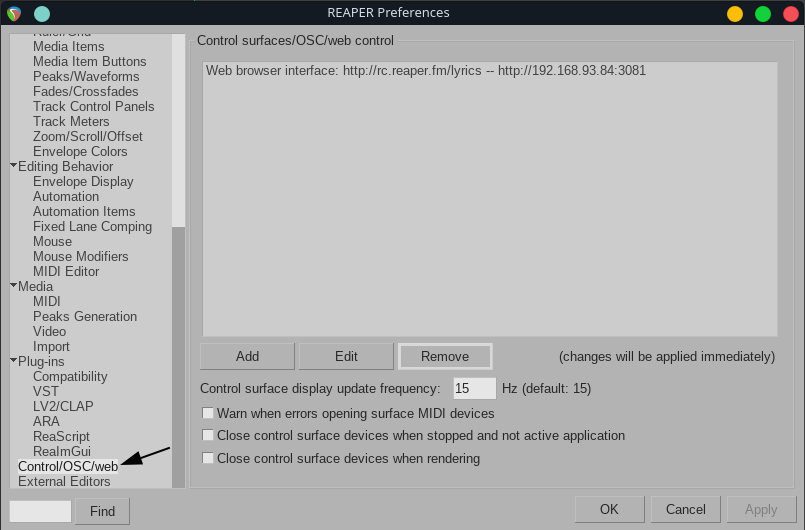The image size is (805, 530).
Task: Click the teal circle button in title bar
Action: [41, 13]
